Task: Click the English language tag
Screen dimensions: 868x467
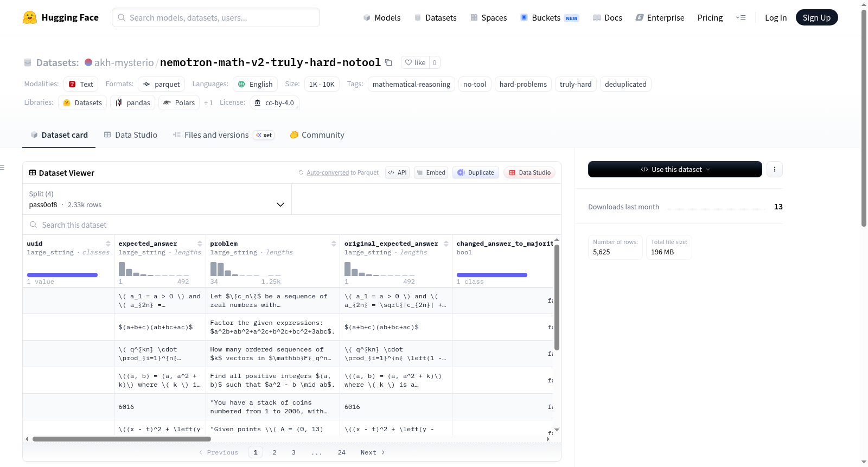Action: [x=256, y=84]
